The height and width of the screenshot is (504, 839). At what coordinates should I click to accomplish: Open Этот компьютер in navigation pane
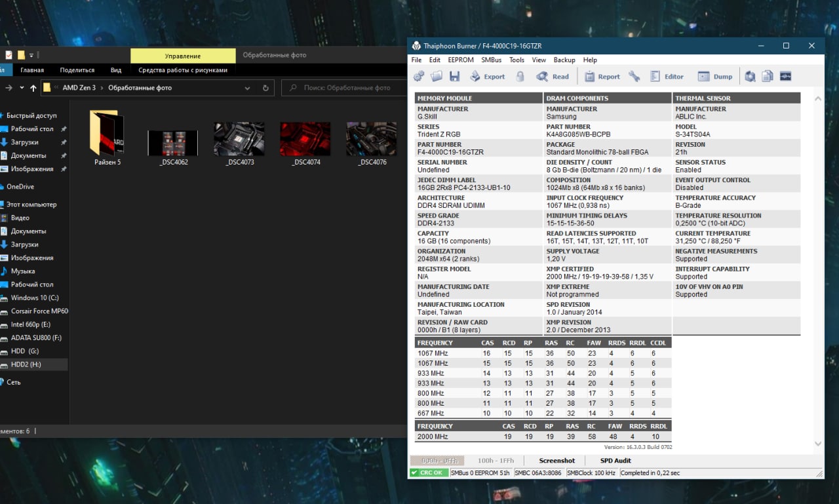31,204
